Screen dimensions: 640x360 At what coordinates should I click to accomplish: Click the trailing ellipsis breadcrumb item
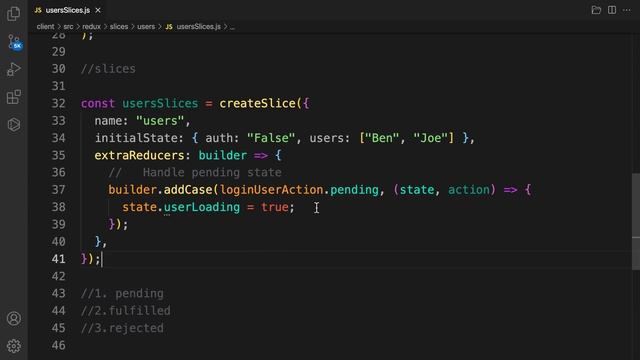point(232,27)
